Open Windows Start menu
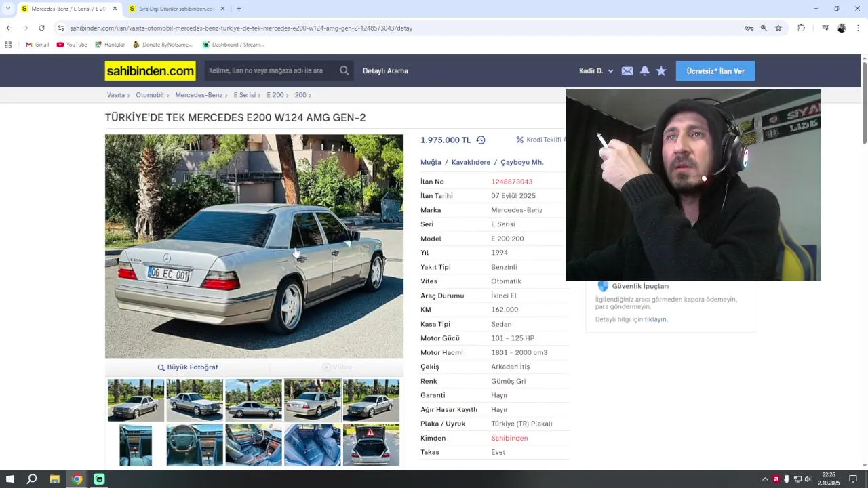 [9, 479]
